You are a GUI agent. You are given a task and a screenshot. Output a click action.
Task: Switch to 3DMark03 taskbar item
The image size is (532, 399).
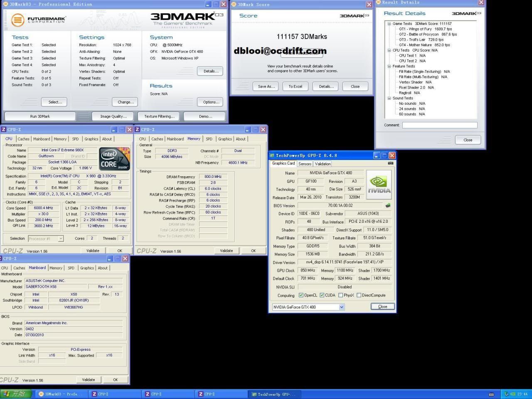(61, 394)
